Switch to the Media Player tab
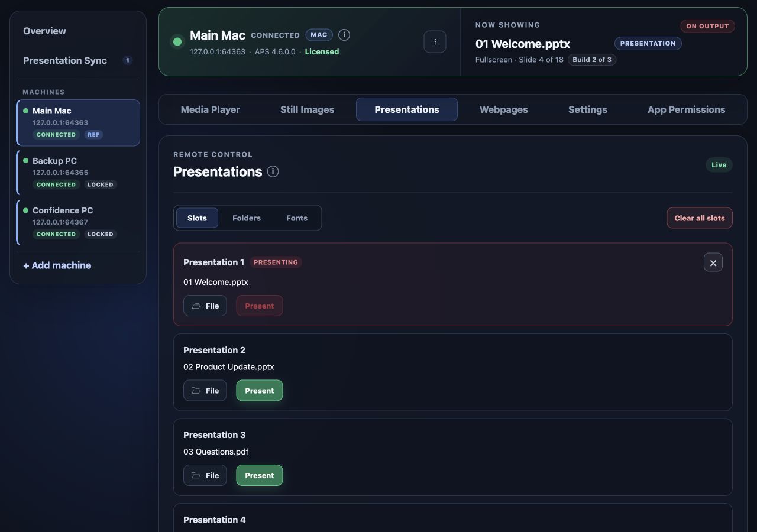757x532 pixels. 211,109
